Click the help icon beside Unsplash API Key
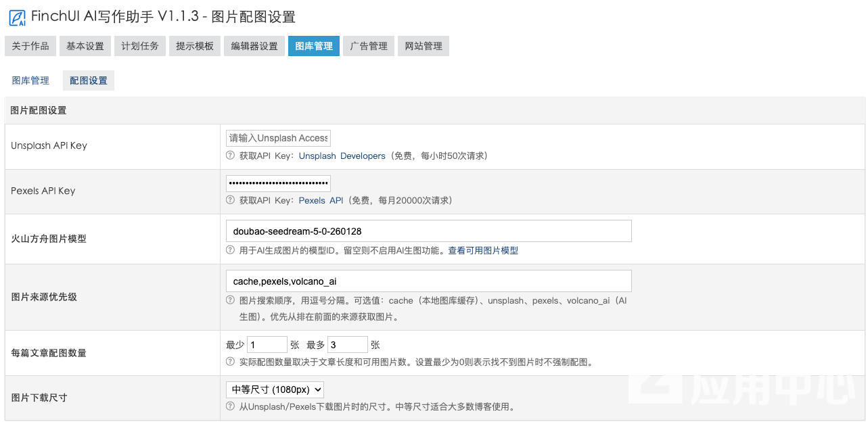868x426 pixels. [x=230, y=156]
